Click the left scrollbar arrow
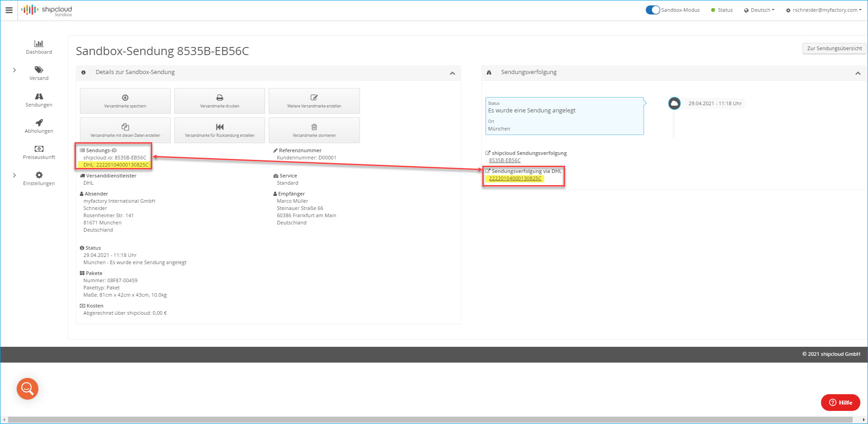The image size is (868, 424). tap(4, 419)
